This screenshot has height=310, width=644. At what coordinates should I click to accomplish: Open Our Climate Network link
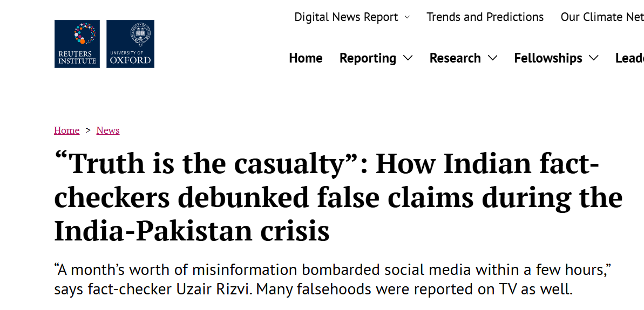tap(602, 17)
